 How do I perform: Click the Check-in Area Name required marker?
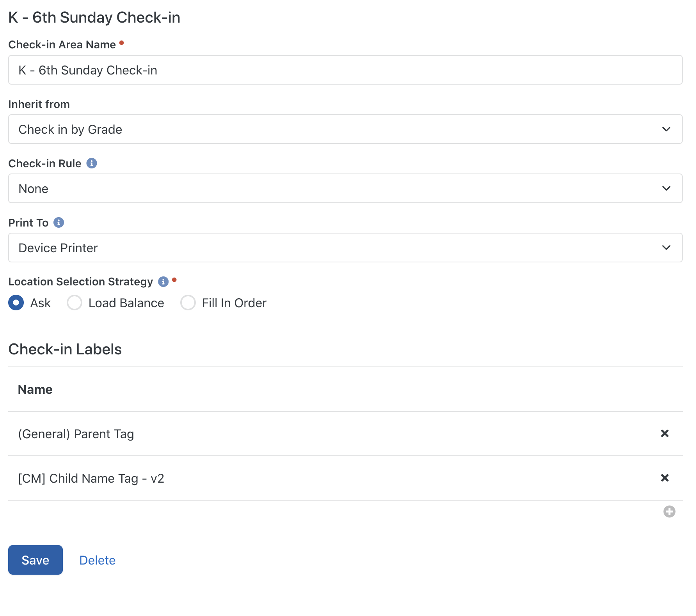point(122,43)
